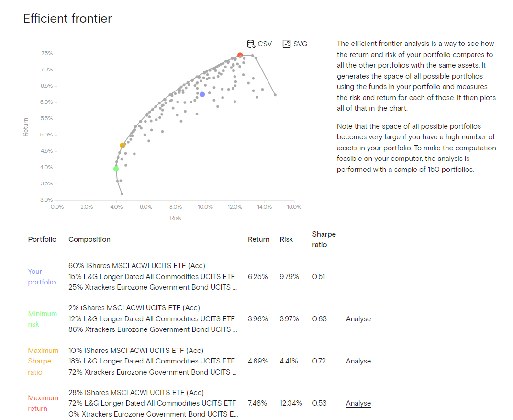Viewport: 513px width, 420px height.
Task: Click the green minimum risk chart point
Action: click(x=116, y=169)
